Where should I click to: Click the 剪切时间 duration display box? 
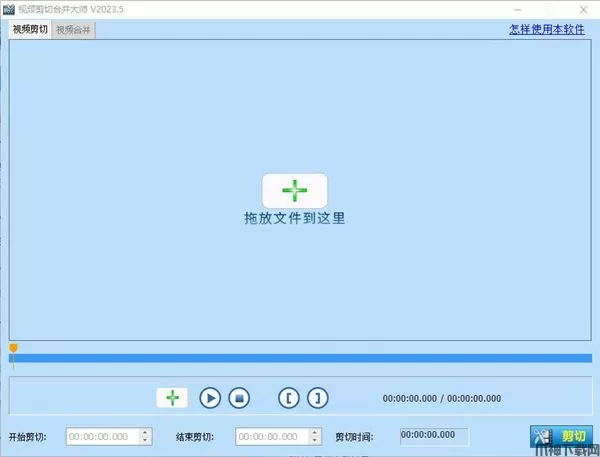[434, 436]
